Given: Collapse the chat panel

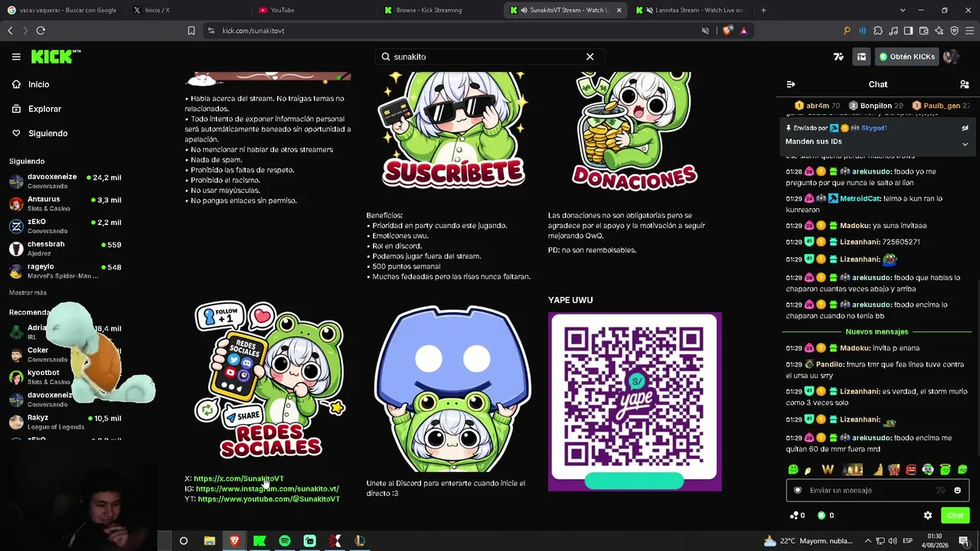Looking at the screenshot, I should (791, 84).
